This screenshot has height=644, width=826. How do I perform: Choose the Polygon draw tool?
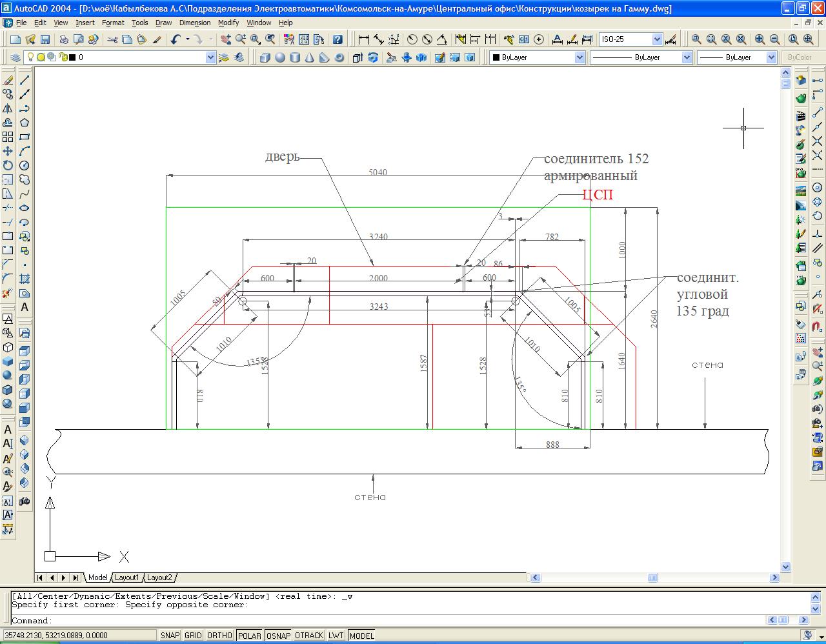pyautogui.click(x=25, y=123)
